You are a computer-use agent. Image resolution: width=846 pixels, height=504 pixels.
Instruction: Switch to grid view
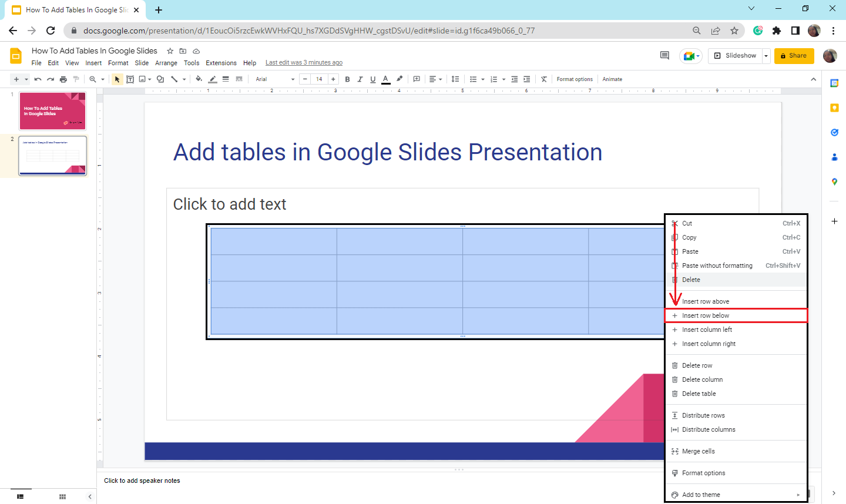(62, 496)
